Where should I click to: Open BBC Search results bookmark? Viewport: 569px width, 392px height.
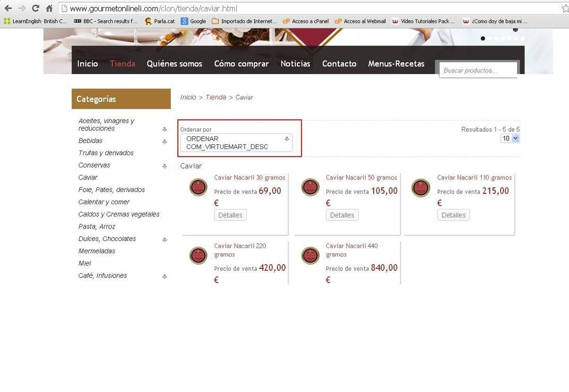(106, 21)
